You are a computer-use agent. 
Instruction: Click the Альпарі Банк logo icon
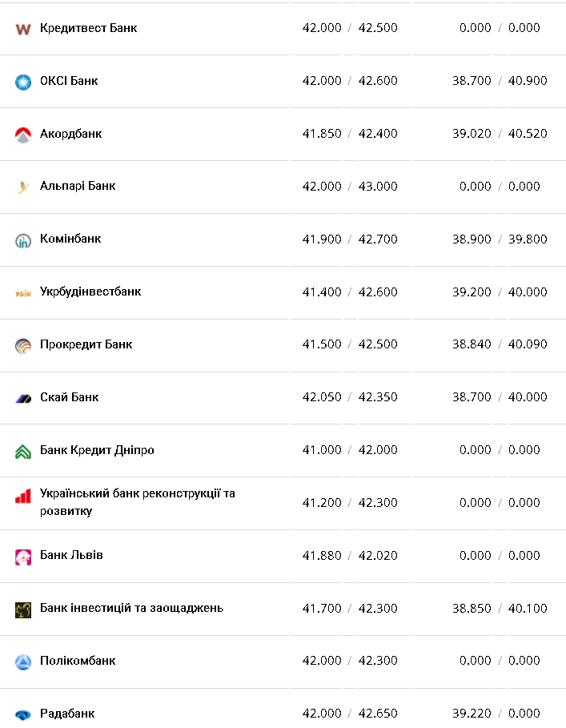22,187
